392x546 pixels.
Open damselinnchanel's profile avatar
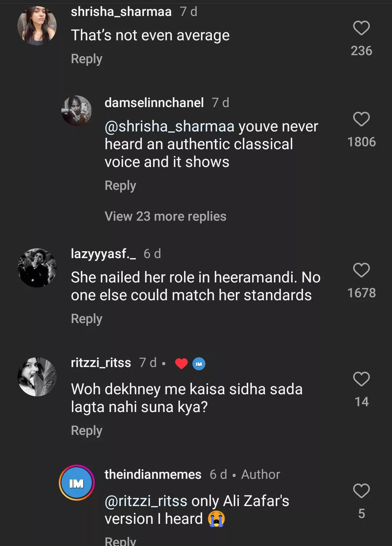click(x=76, y=111)
